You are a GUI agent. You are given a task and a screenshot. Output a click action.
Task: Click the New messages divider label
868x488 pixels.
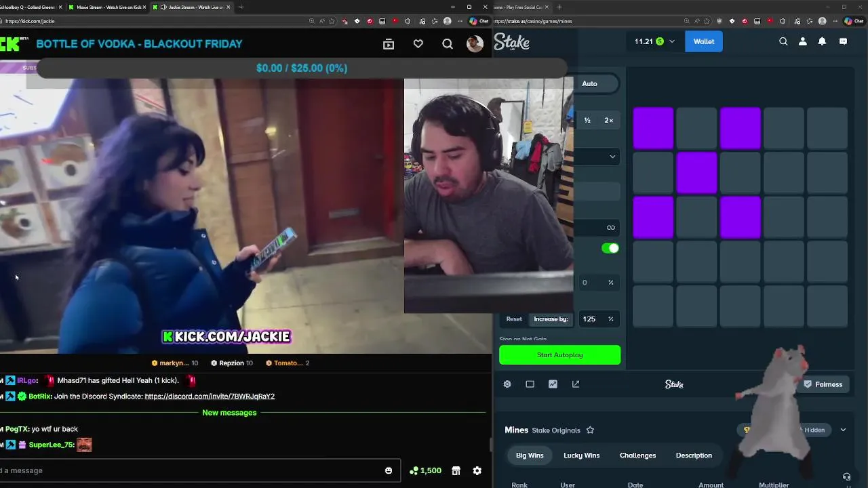229,413
